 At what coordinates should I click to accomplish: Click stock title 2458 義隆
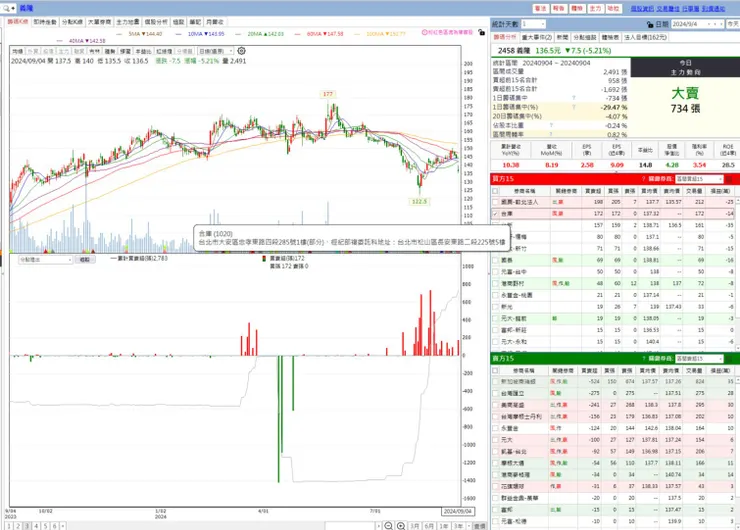point(514,50)
